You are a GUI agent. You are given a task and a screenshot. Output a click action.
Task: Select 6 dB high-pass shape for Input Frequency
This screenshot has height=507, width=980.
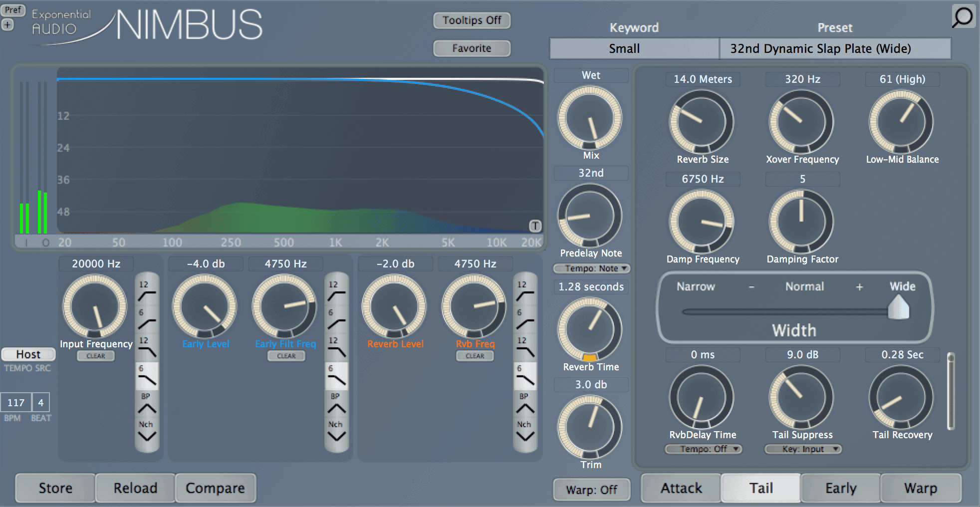(147, 319)
